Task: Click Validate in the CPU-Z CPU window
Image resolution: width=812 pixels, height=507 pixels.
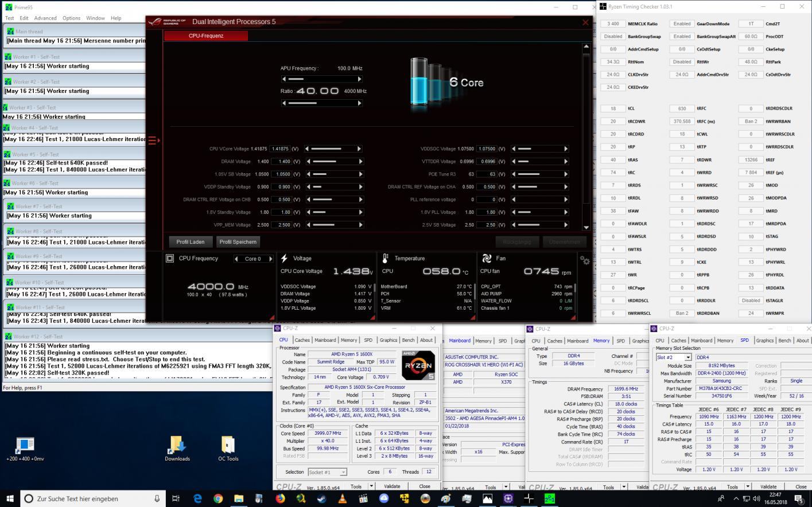Action: click(x=392, y=486)
